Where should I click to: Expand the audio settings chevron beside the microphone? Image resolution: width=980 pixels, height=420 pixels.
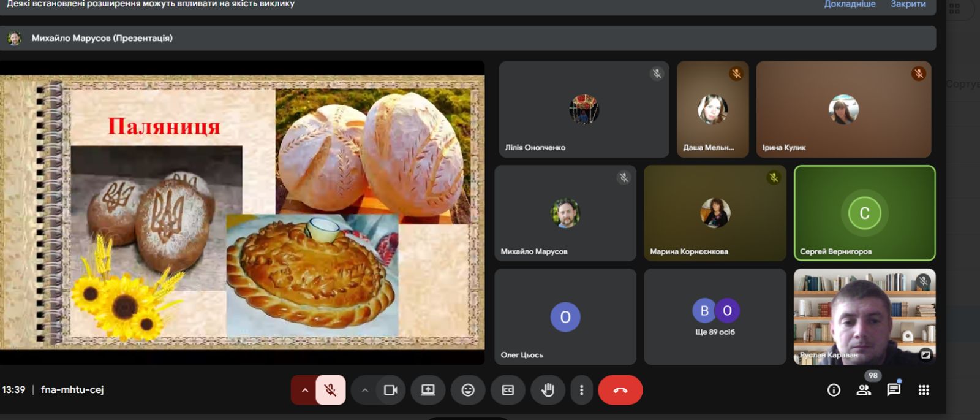304,390
